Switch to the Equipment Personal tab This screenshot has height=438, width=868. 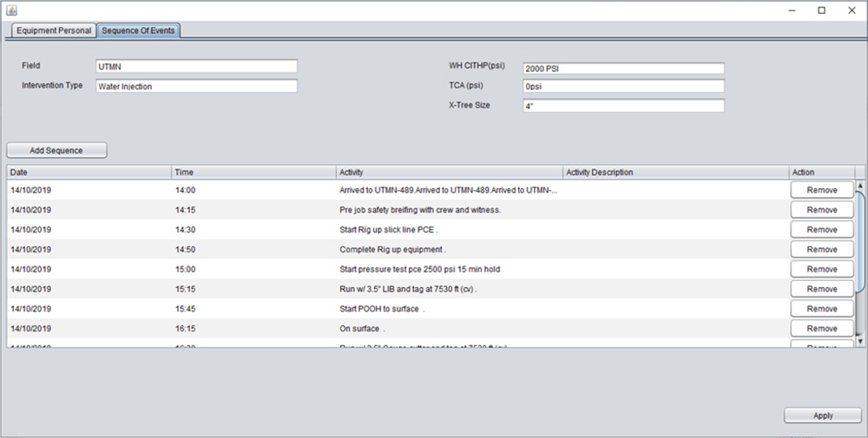click(x=53, y=30)
